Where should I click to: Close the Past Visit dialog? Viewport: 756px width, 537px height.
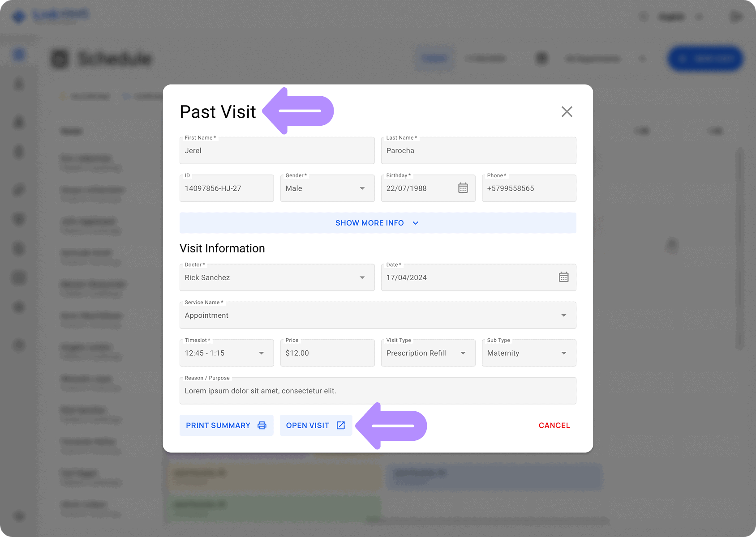pos(567,112)
